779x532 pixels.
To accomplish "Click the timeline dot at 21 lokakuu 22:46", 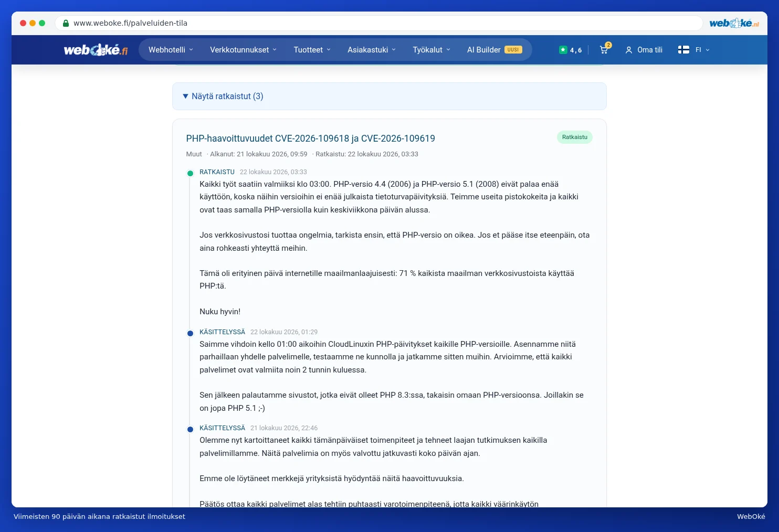I will [x=190, y=429].
